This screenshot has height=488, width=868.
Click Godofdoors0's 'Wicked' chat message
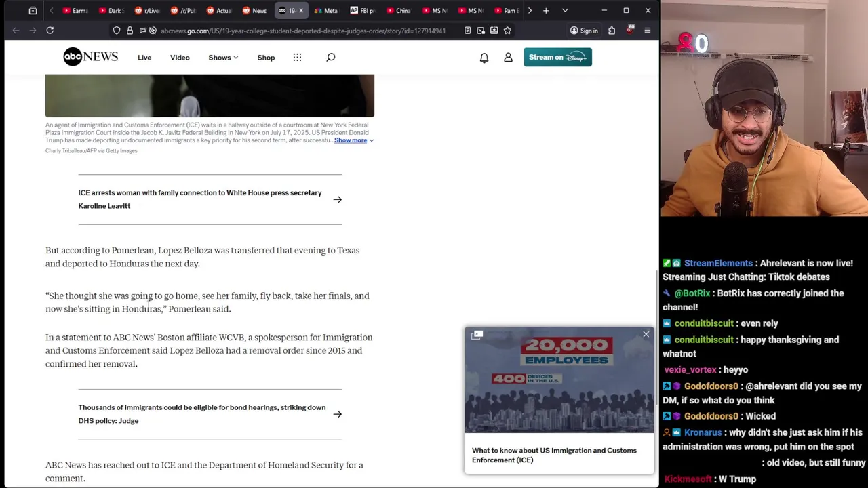759,416
